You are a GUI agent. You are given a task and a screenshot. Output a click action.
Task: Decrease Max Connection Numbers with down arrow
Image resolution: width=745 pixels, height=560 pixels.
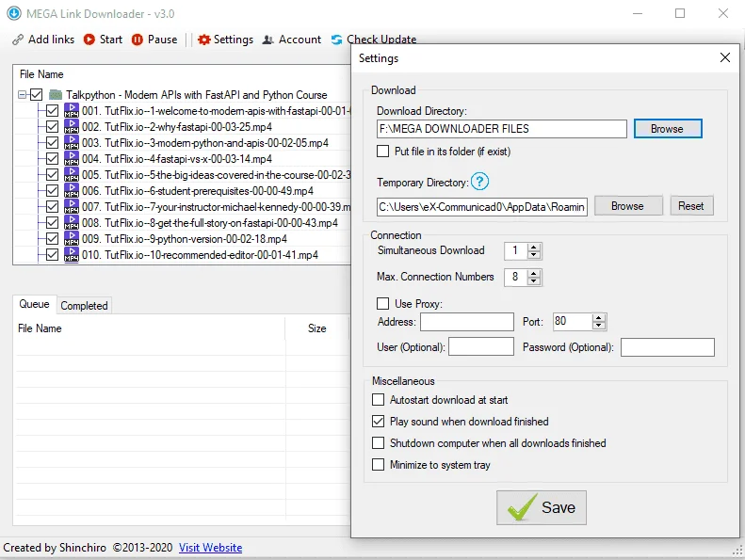tap(534, 280)
